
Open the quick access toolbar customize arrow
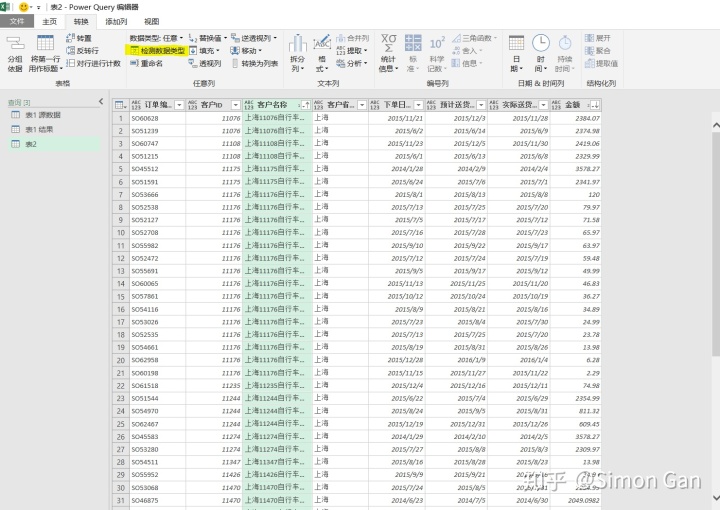coord(39,7)
